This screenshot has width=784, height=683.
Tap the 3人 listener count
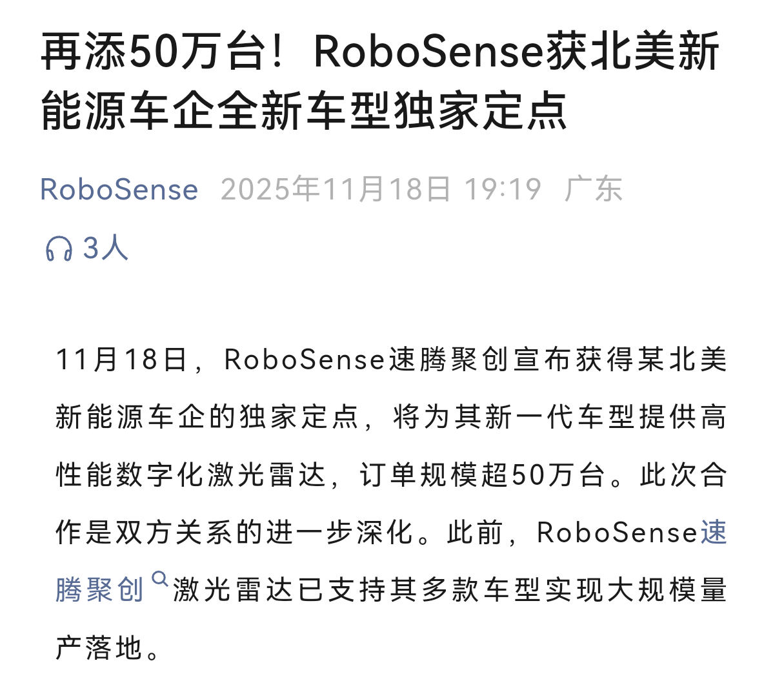pyautogui.click(x=105, y=249)
